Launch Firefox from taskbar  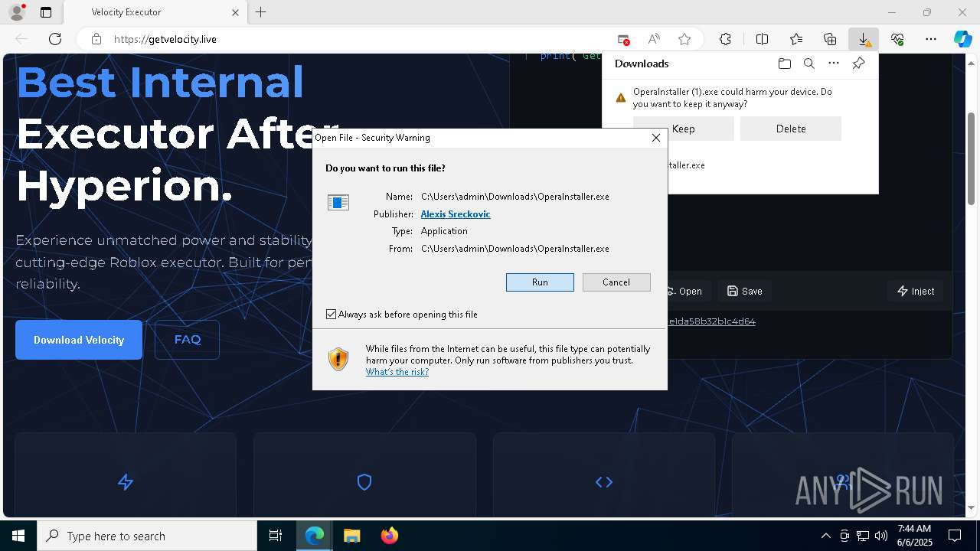click(x=389, y=536)
